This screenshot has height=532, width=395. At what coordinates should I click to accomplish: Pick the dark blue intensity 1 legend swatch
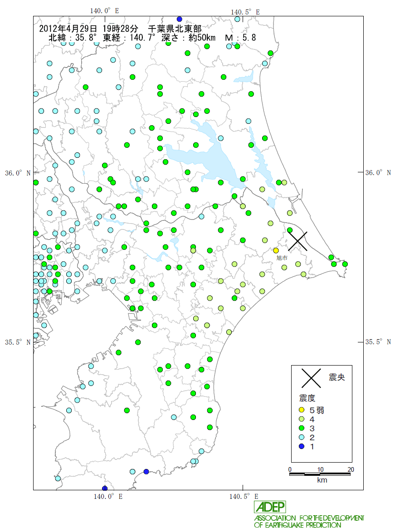[301, 446]
